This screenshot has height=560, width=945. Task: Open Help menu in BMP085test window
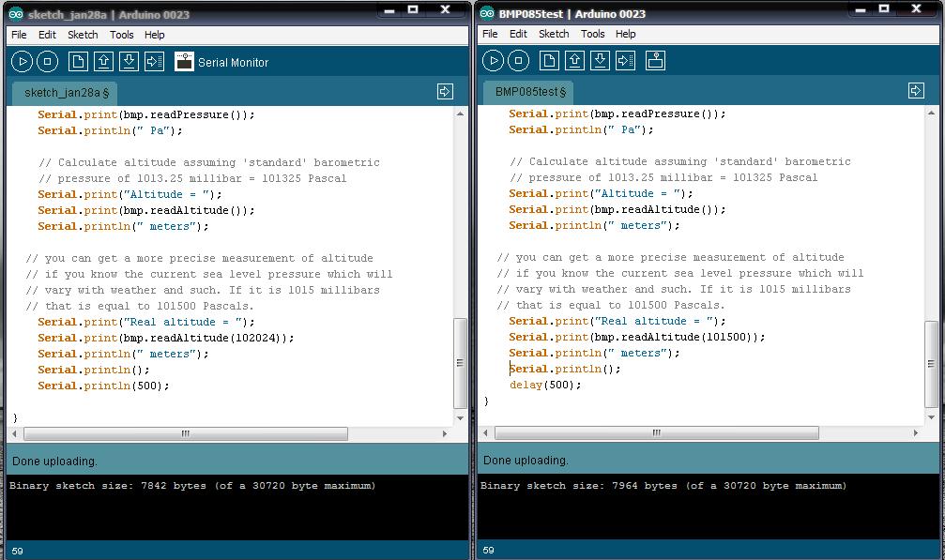pos(626,34)
